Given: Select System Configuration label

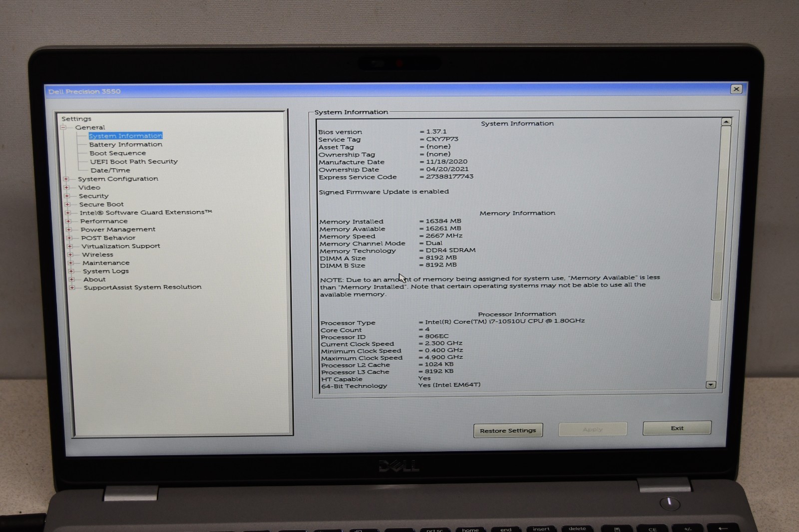Looking at the screenshot, I should click(118, 179).
